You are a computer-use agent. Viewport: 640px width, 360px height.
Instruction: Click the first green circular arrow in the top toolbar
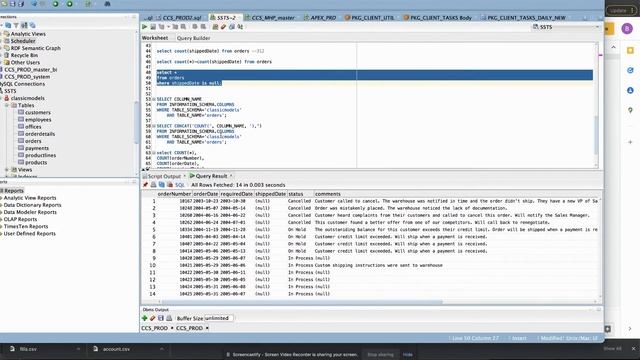[x=56, y=4]
